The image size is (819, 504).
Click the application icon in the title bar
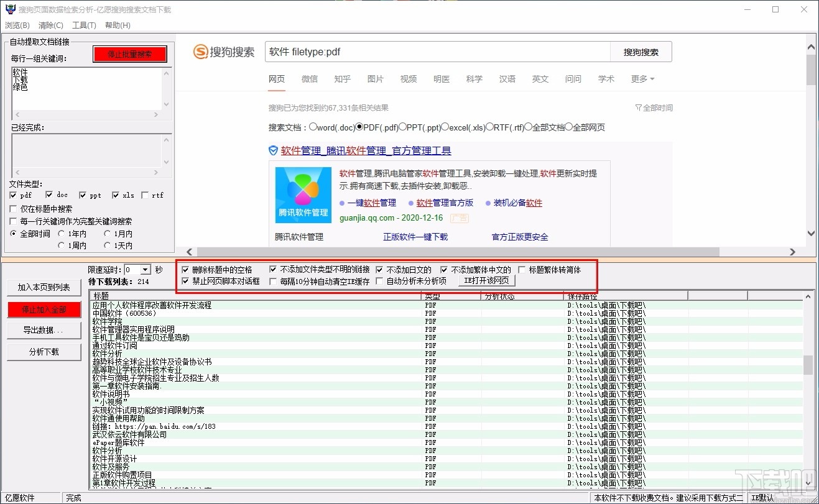(10, 9)
